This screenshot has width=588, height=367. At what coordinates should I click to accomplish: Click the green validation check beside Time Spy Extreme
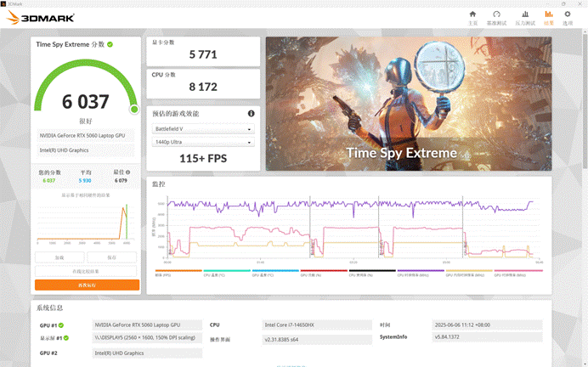[110, 44]
